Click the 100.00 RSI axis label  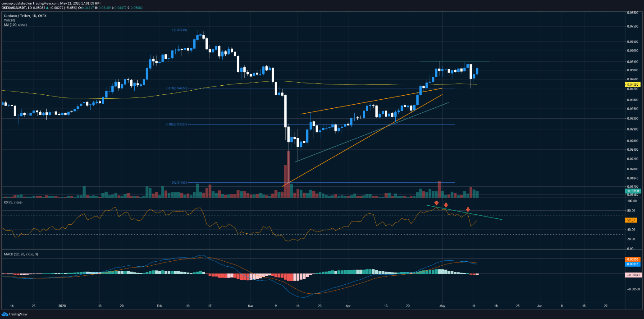click(x=631, y=201)
